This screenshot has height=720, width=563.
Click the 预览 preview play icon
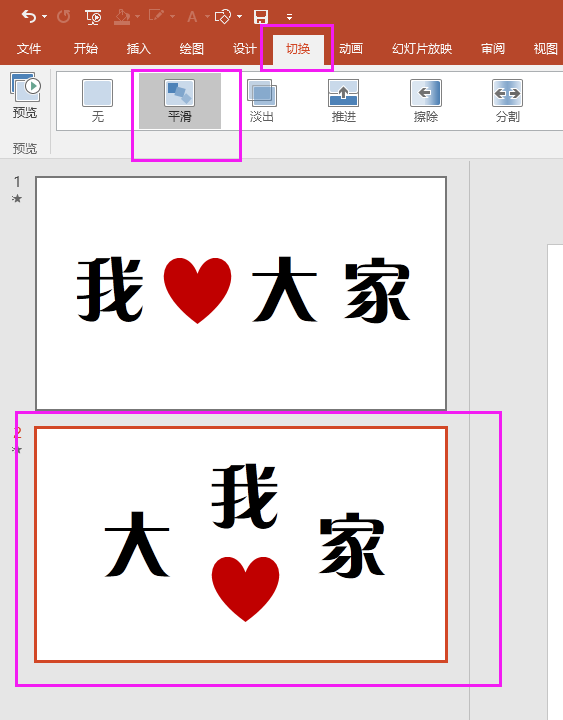[25, 95]
